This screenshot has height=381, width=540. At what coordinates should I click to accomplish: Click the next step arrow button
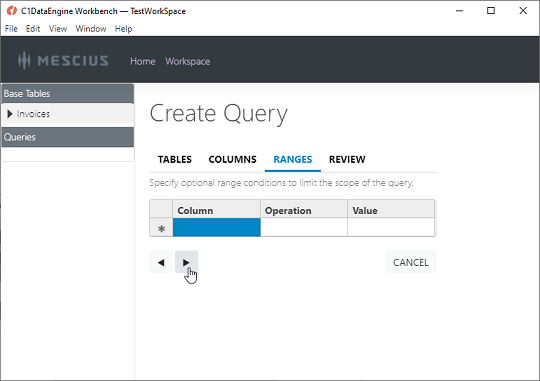click(x=186, y=262)
